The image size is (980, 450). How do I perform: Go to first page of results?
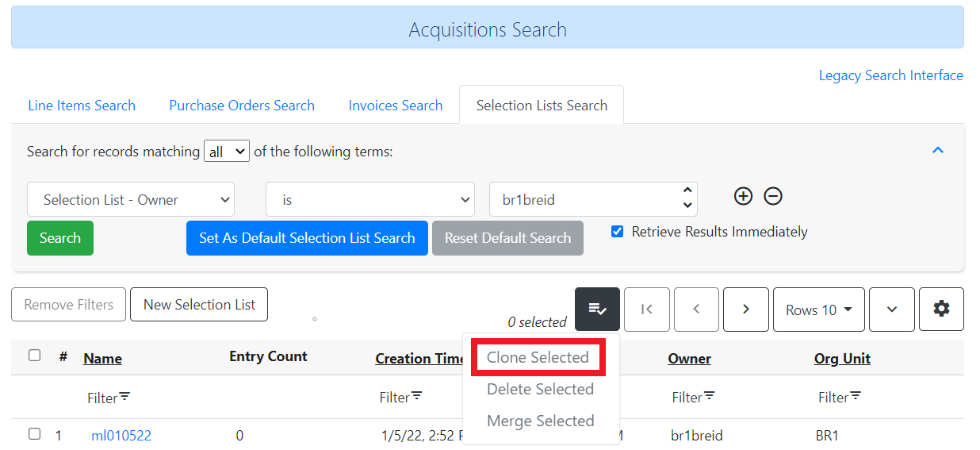point(647,310)
